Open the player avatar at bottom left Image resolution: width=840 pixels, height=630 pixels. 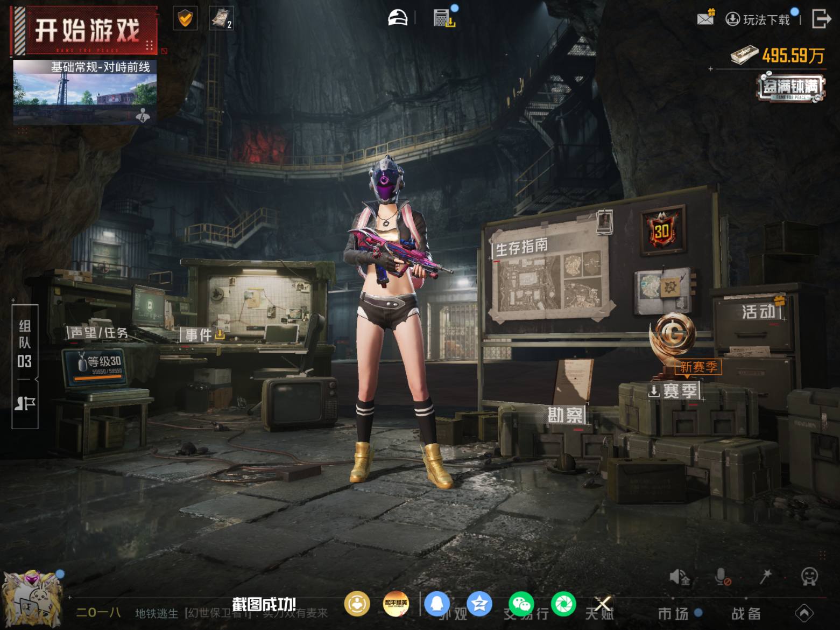point(32,599)
